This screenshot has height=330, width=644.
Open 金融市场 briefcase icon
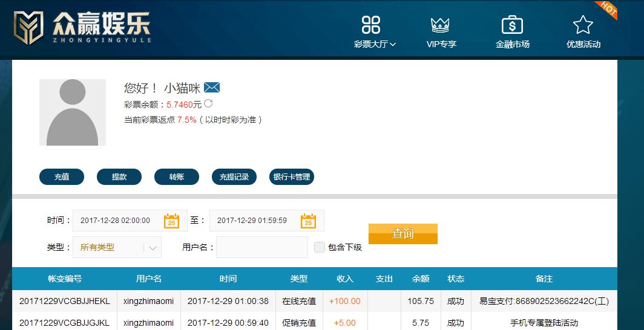[512, 25]
